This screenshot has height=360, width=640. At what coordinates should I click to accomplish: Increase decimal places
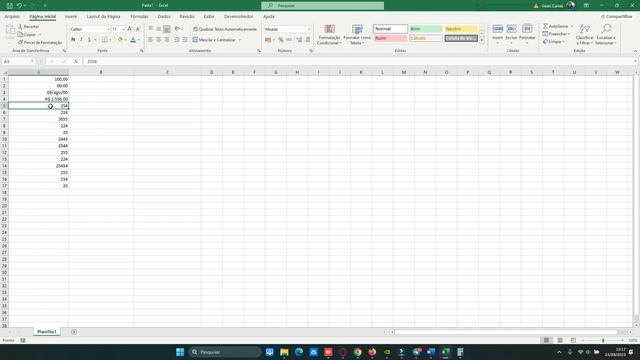point(299,40)
